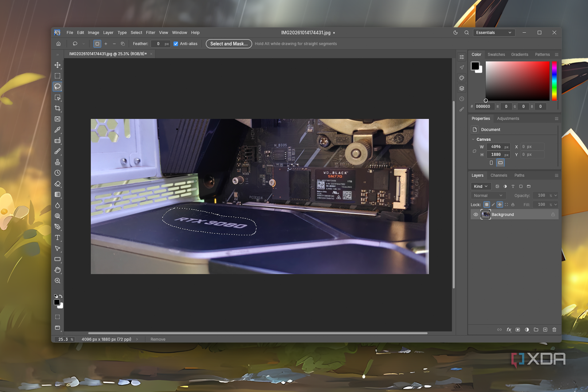Image resolution: width=588 pixels, height=392 pixels.
Task: Toggle dark mode moon icon
Action: click(x=455, y=32)
